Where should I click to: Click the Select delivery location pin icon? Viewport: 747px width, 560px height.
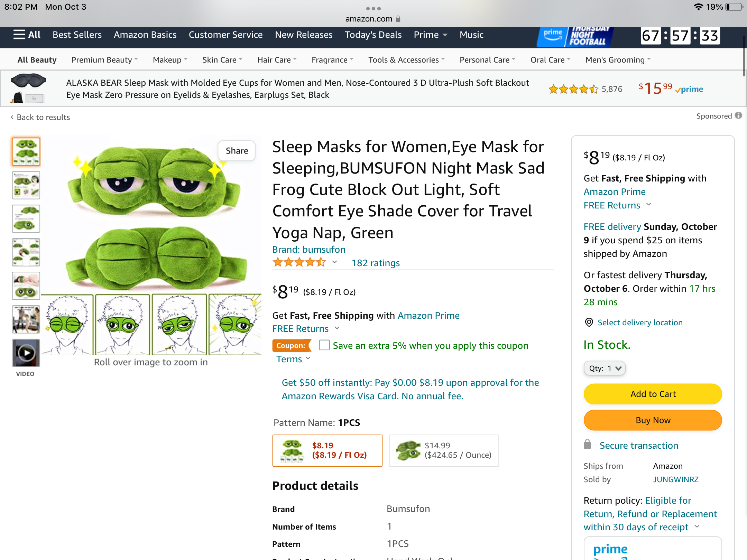(589, 323)
